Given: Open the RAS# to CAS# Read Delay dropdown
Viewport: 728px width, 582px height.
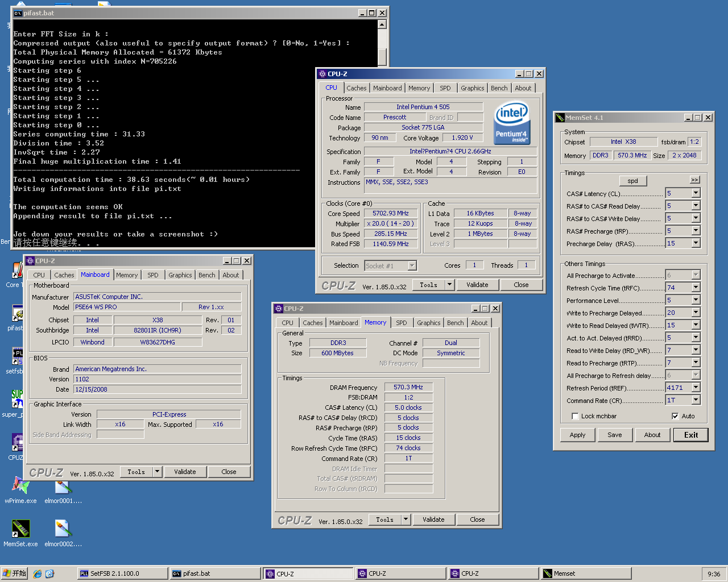Looking at the screenshot, I should tap(696, 206).
